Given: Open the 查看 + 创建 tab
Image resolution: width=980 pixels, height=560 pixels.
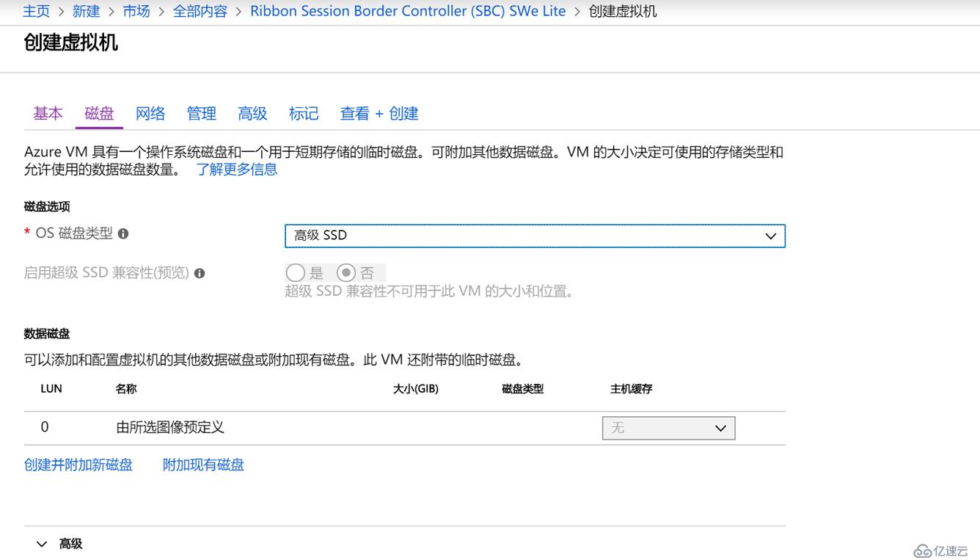Looking at the screenshot, I should pyautogui.click(x=379, y=113).
